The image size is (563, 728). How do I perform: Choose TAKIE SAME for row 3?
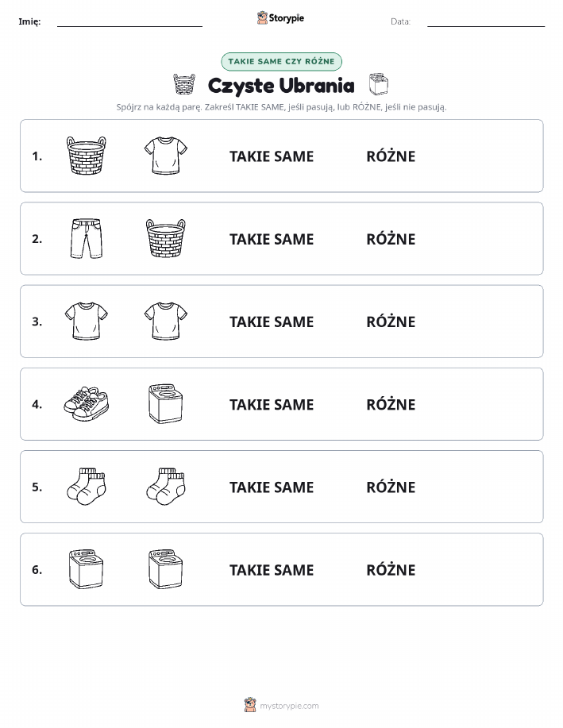click(272, 322)
